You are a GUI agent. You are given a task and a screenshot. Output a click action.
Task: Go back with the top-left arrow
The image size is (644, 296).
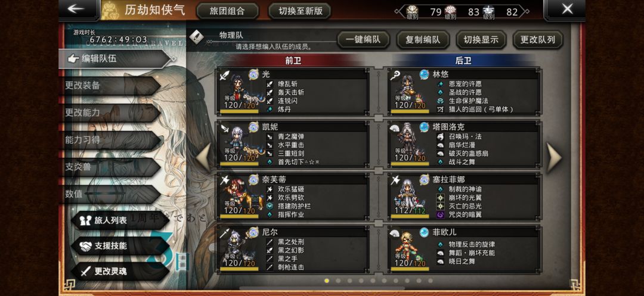click(x=76, y=9)
